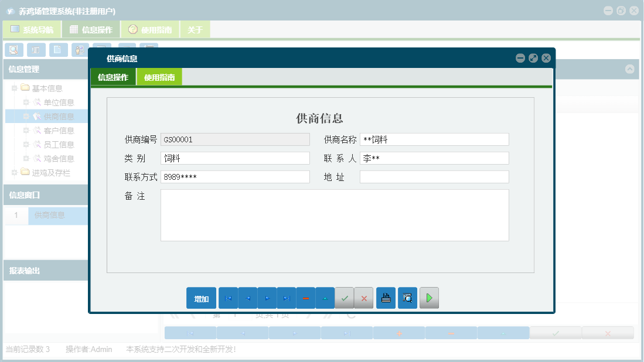
Task: Go to previous record in supplier dialog
Action: [247, 298]
